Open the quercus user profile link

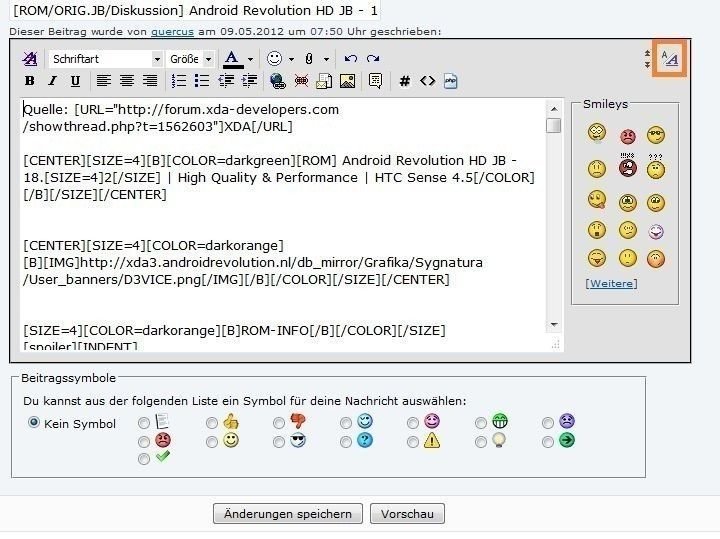[x=172, y=32]
